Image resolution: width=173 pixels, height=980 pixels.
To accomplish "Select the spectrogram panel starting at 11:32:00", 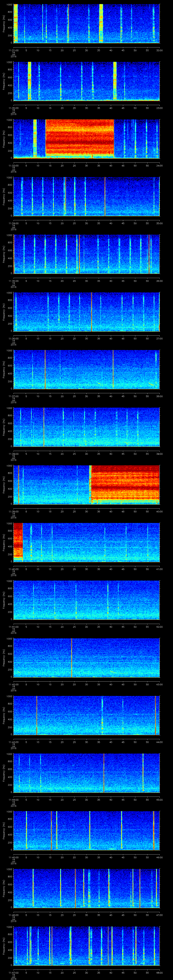I will [87, 81].
